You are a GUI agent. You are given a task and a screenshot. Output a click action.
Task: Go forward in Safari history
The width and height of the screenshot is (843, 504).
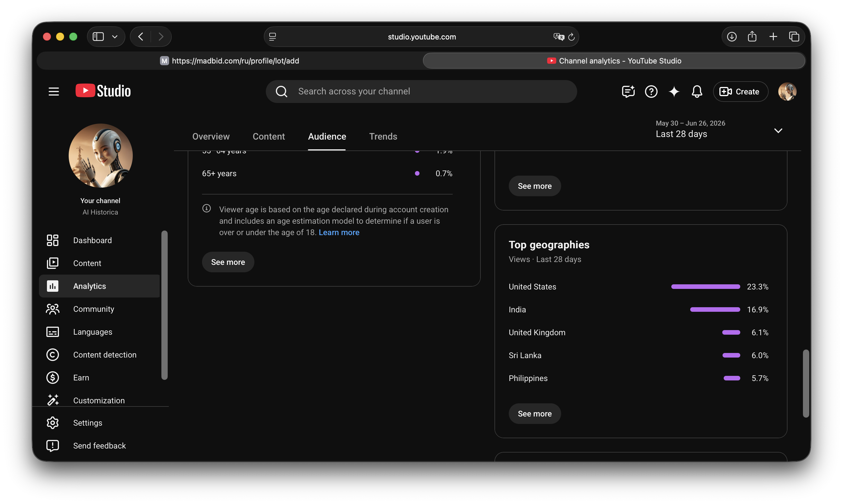[161, 36]
